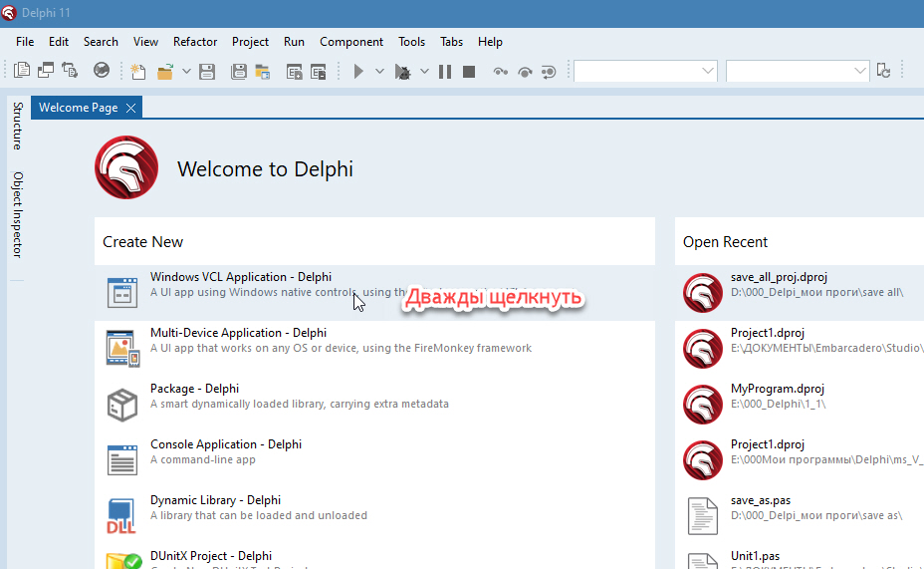Open the Project menu
The height and width of the screenshot is (569, 924).
click(250, 42)
